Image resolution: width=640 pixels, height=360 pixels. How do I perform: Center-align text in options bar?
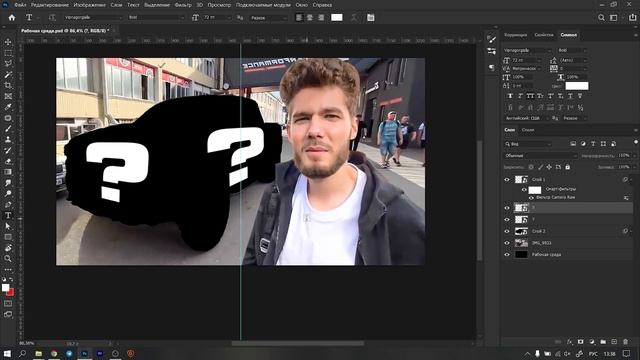310,18
